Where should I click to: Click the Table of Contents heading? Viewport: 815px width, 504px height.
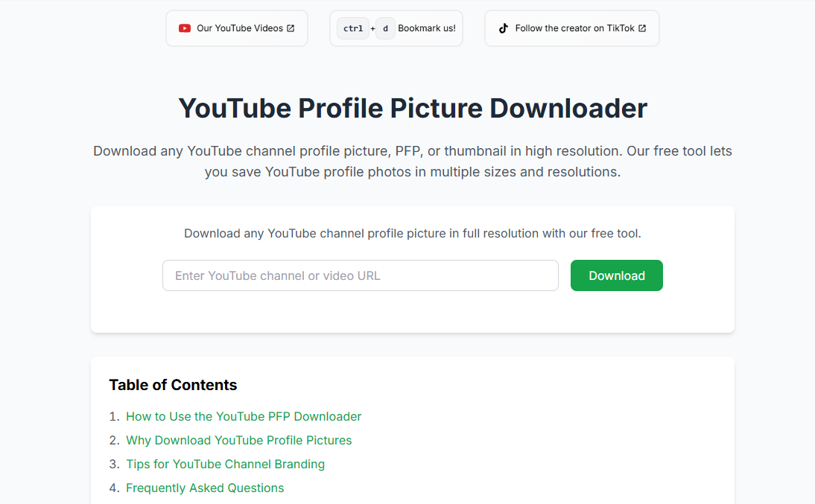pyautogui.click(x=173, y=385)
